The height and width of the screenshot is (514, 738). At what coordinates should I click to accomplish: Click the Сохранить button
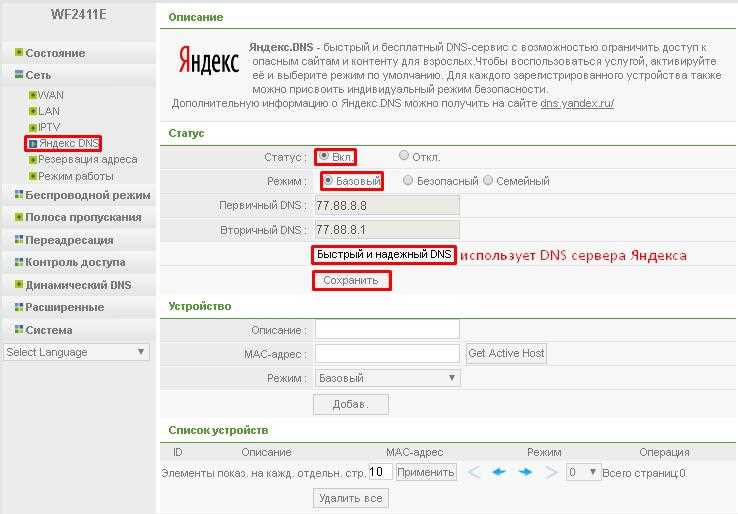tap(351, 281)
